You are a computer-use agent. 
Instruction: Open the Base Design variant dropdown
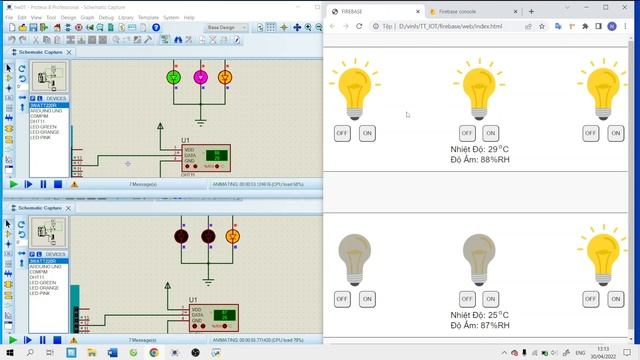[226, 27]
